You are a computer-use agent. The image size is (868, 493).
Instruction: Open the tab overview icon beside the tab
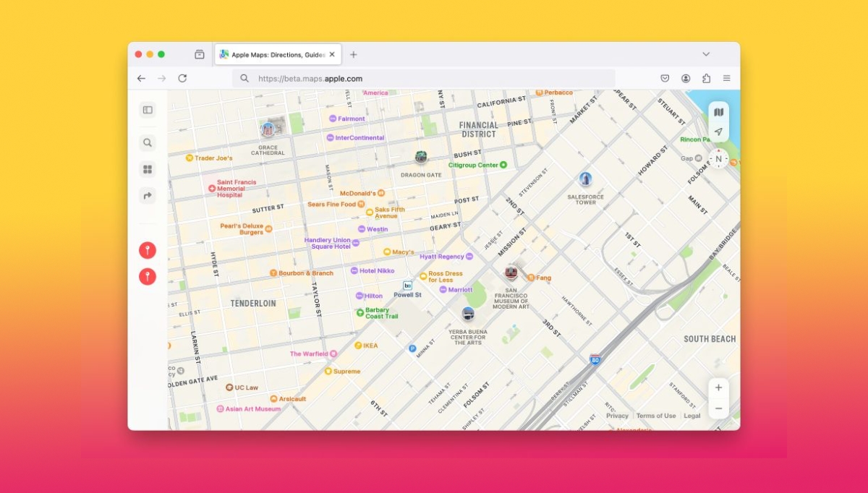pyautogui.click(x=200, y=54)
